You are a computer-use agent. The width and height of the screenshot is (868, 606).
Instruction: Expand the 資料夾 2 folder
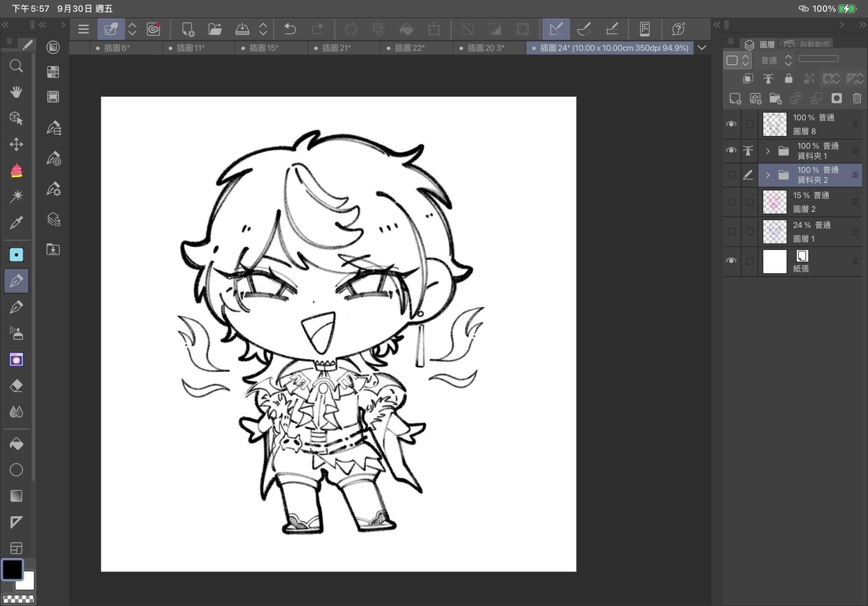tap(768, 175)
